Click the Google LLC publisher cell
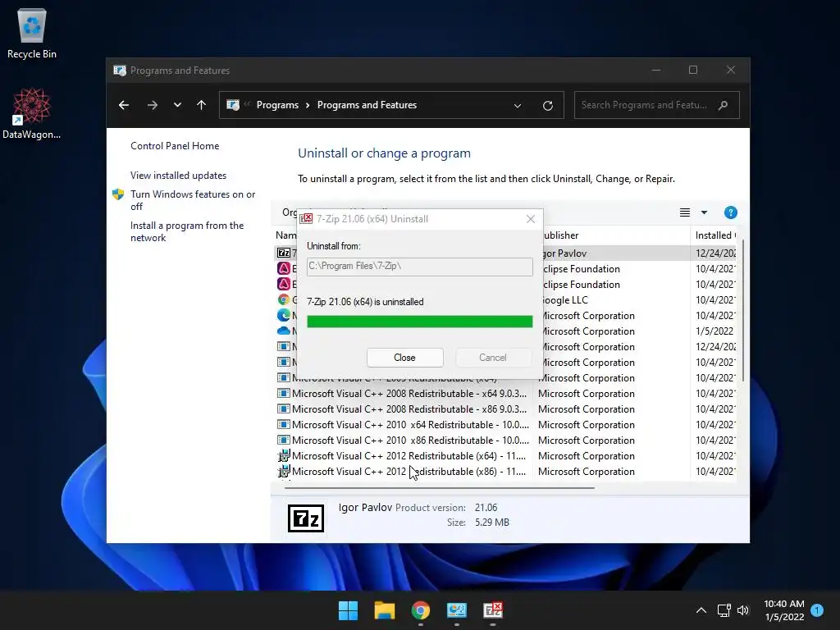Screen dimensions: 840x630 pos(565,300)
